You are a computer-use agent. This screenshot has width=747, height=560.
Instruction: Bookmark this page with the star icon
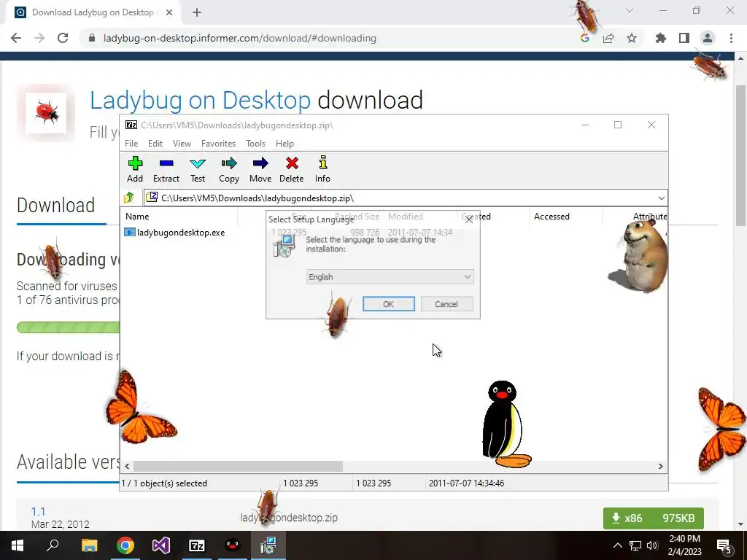point(632,38)
